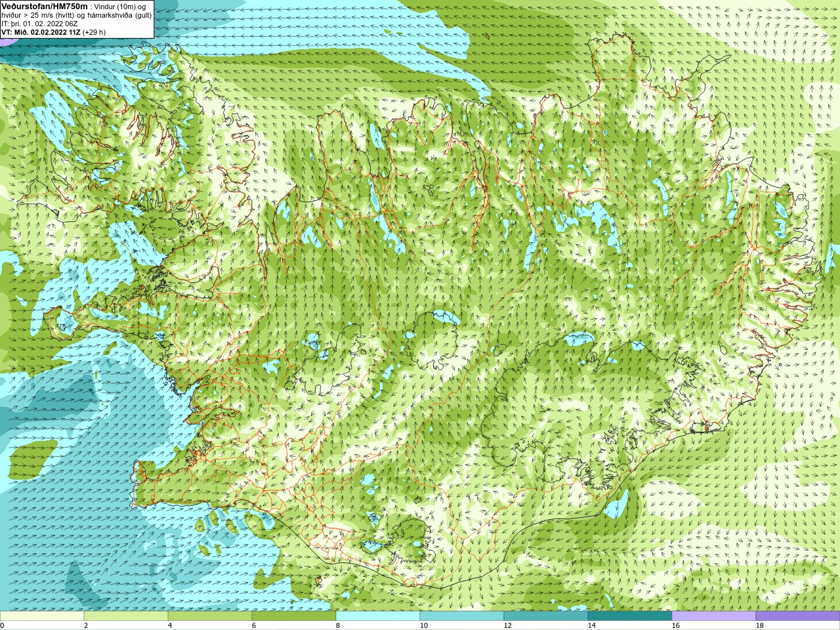The width and height of the screenshot is (840, 630).
Task: Click the '18' label on the color scale
Action: pyautogui.click(x=760, y=625)
